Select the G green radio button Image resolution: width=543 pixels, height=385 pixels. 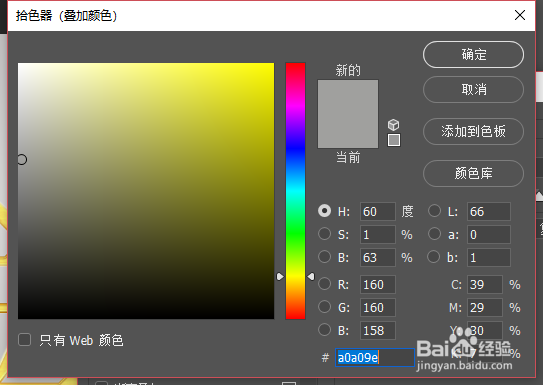(x=324, y=307)
